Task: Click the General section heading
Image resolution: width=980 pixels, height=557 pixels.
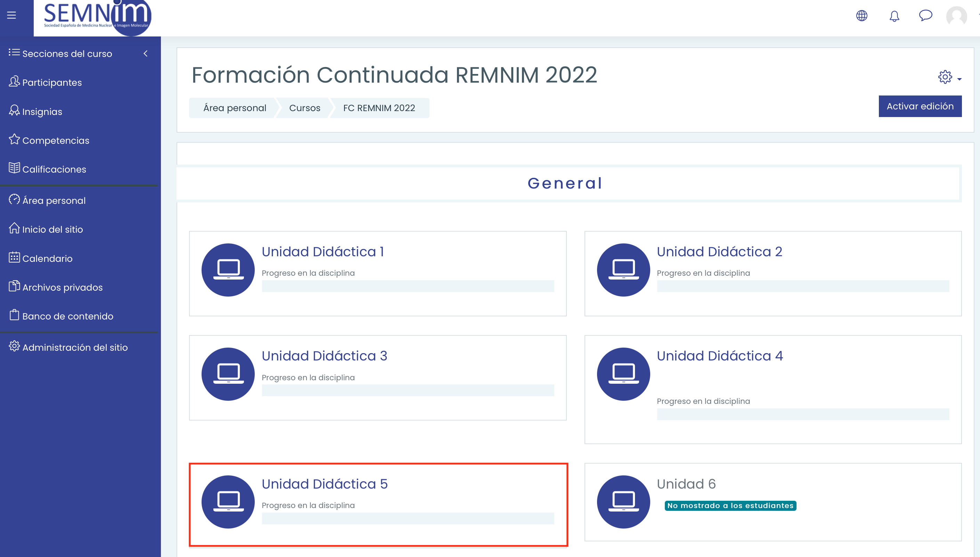Action: [565, 183]
